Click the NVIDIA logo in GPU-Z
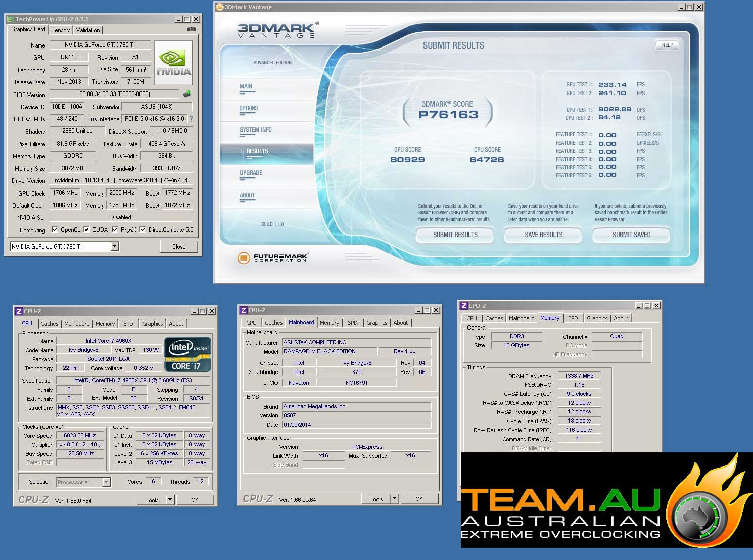The image size is (753, 560). (x=173, y=63)
